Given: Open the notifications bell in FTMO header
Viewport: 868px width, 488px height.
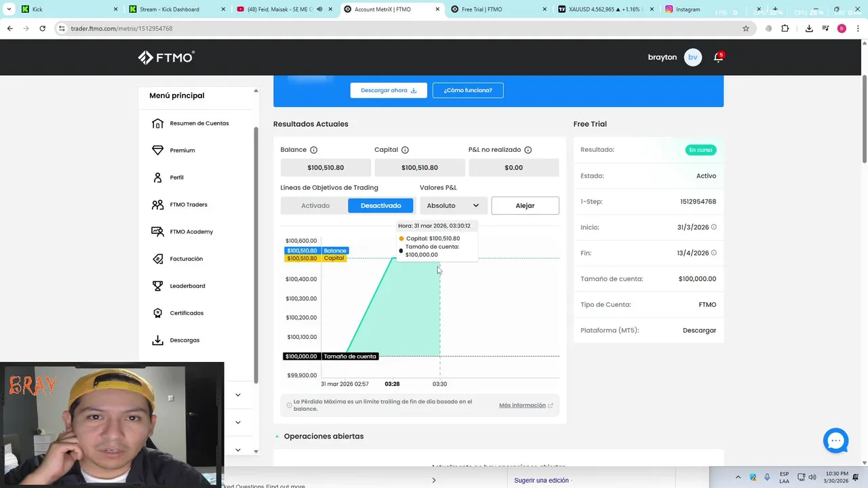Looking at the screenshot, I should point(718,57).
